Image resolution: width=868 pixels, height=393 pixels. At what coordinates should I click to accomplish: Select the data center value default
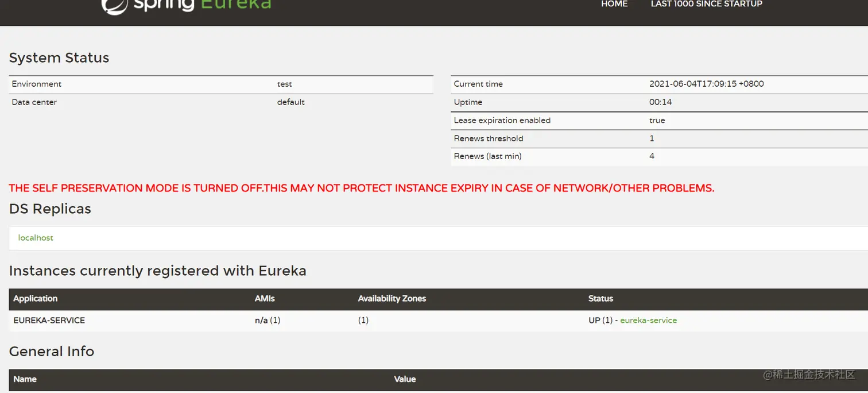[x=290, y=102]
